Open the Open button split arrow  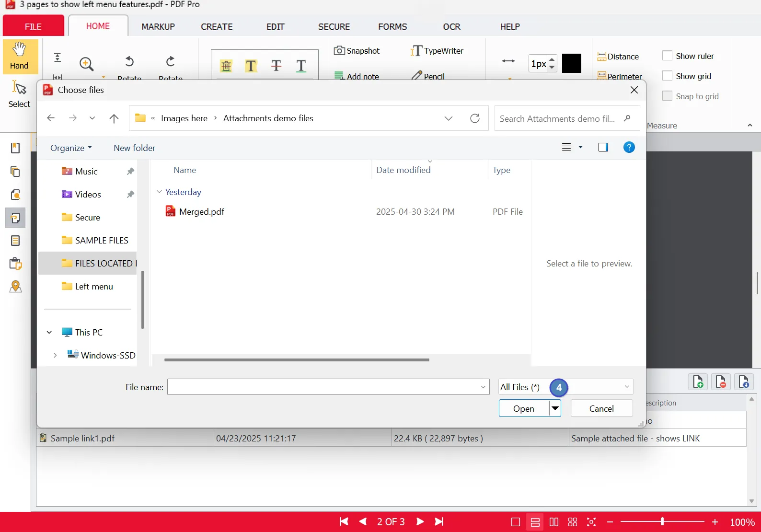555,408
